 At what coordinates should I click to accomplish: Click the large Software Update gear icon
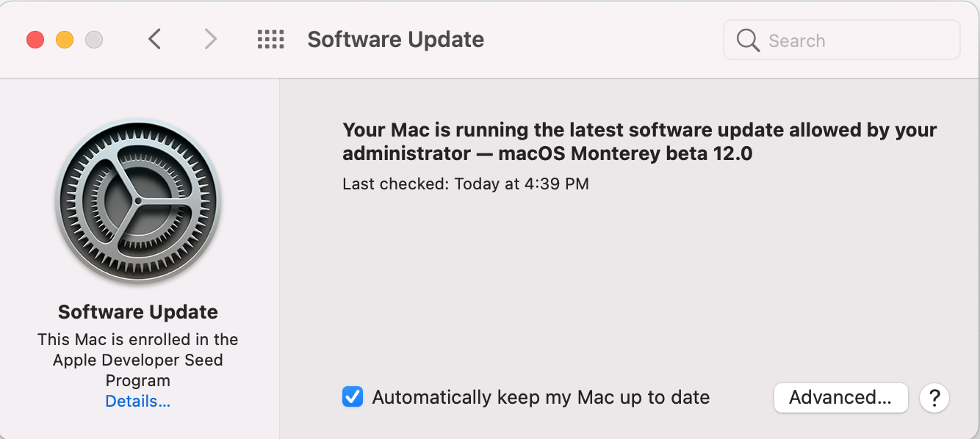coord(138,202)
